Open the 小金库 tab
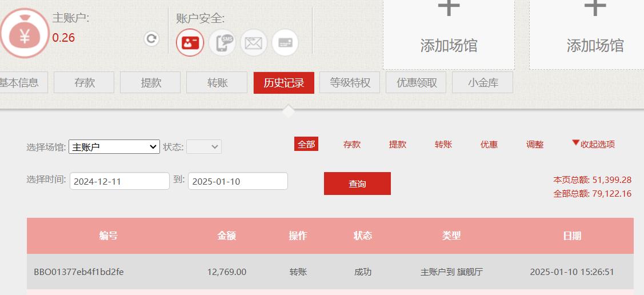 [x=483, y=82]
